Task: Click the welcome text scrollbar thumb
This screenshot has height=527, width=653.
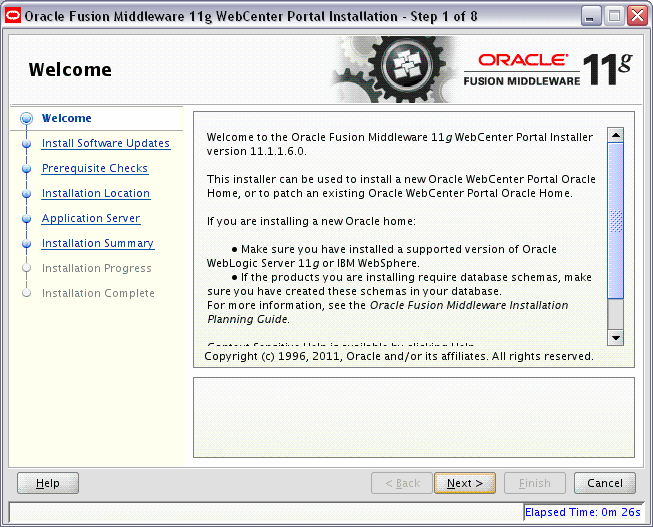Action: pyautogui.click(x=616, y=221)
